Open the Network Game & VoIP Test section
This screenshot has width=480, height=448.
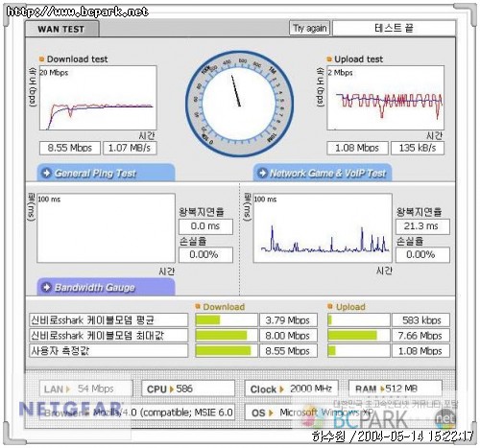323,173
